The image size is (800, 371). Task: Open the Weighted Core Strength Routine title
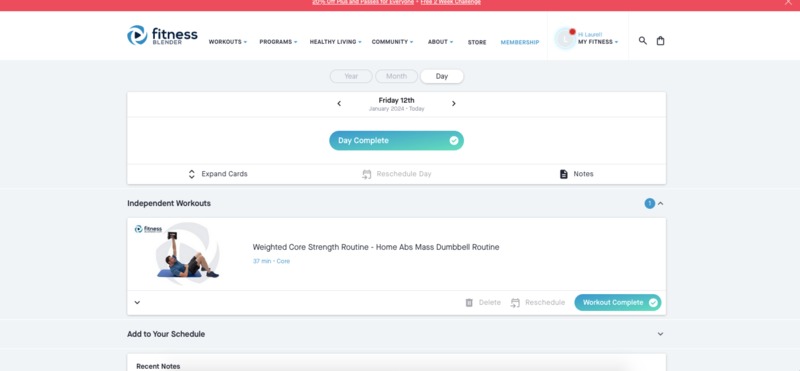(376, 247)
